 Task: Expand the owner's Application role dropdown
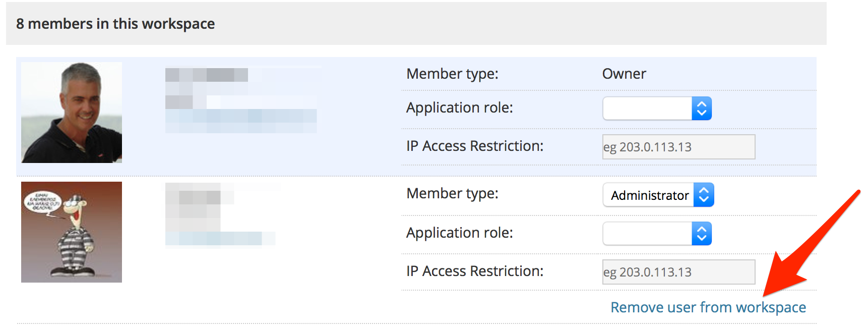pos(656,108)
